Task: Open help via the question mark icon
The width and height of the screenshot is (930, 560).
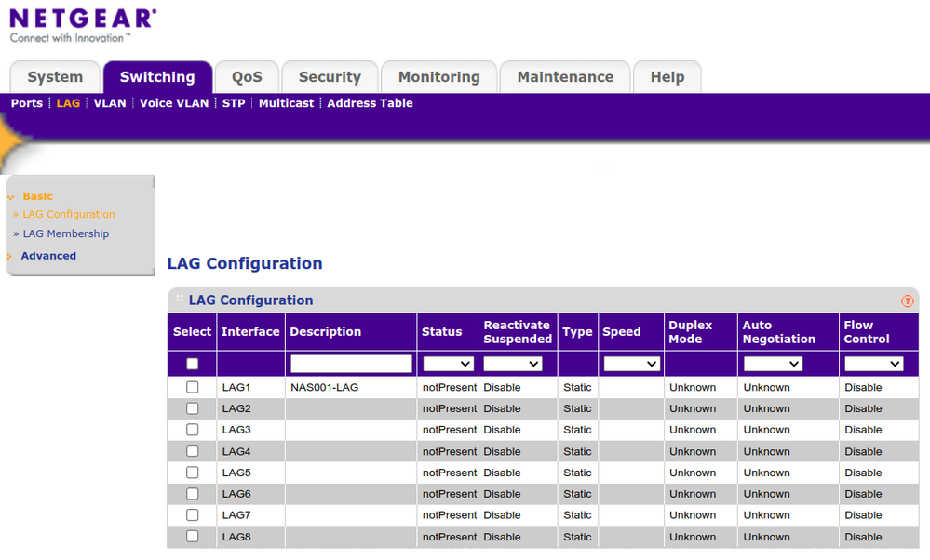Action: [907, 300]
